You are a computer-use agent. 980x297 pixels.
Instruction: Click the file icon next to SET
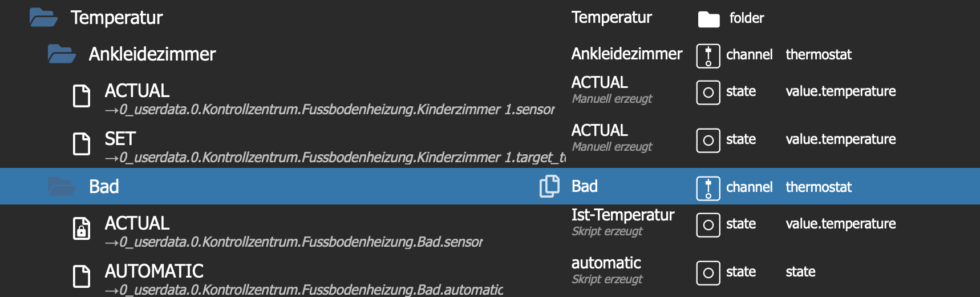click(82, 144)
